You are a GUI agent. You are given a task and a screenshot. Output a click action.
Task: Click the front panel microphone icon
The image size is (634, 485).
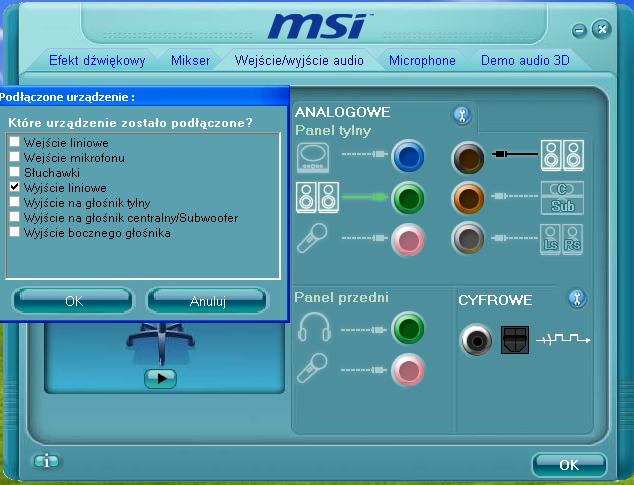tap(312, 368)
